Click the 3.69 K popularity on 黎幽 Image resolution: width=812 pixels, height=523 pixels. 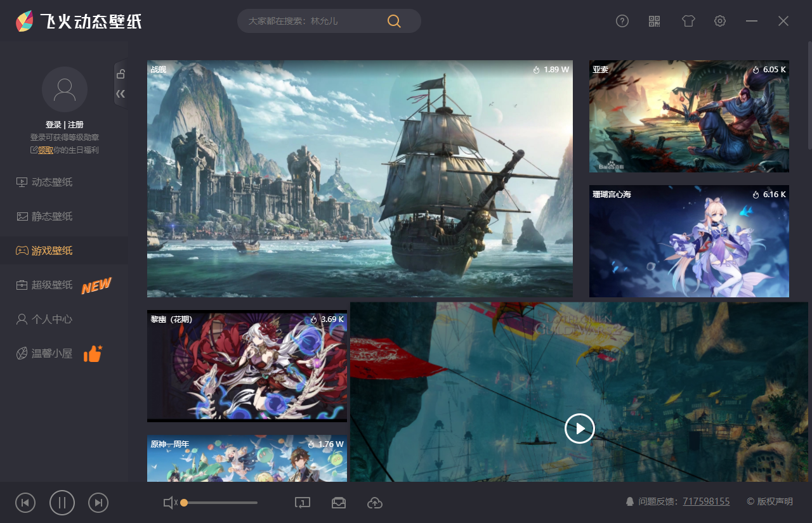click(x=327, y=320)
